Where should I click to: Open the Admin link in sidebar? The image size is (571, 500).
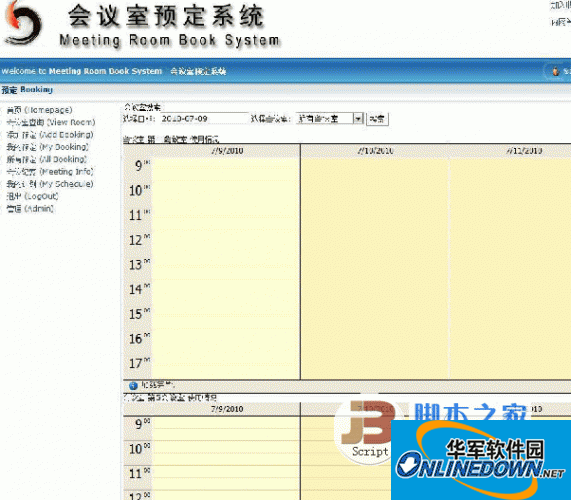point(30,209)
